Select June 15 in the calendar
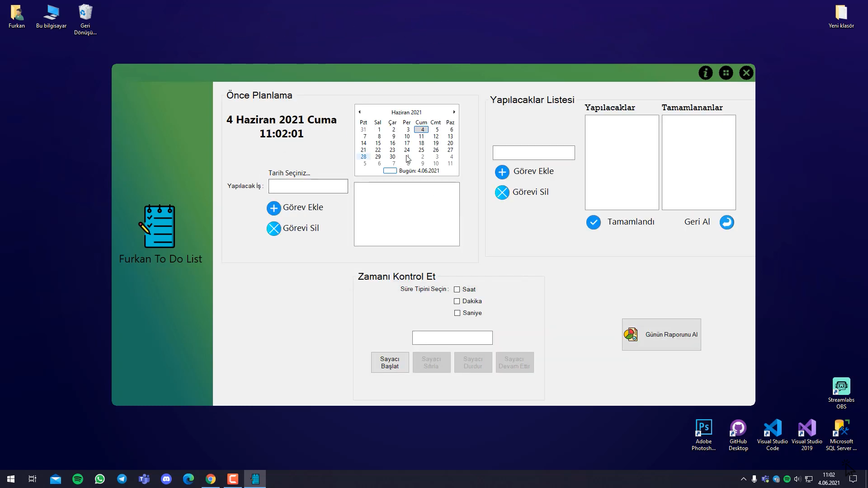Image resolution: width=868 pixels, height=488 pixels. 378,143
